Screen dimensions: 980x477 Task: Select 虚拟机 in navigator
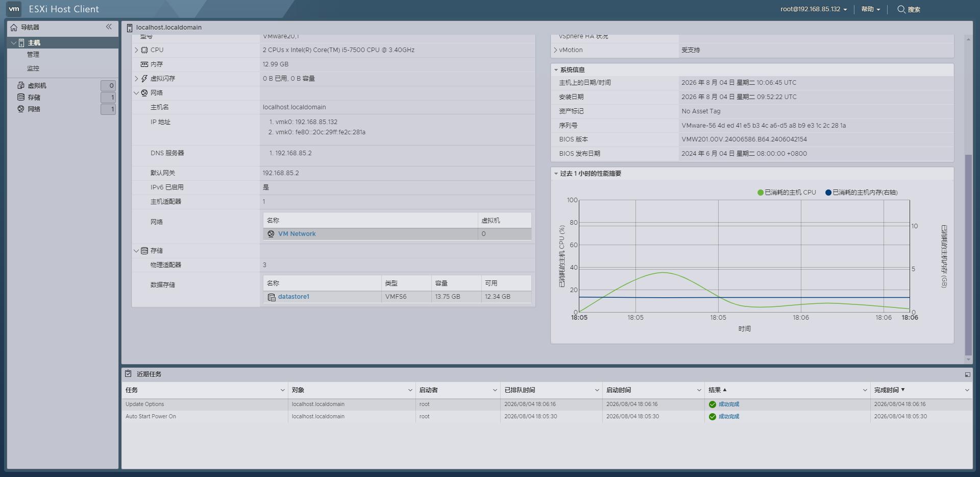[37, 86]
